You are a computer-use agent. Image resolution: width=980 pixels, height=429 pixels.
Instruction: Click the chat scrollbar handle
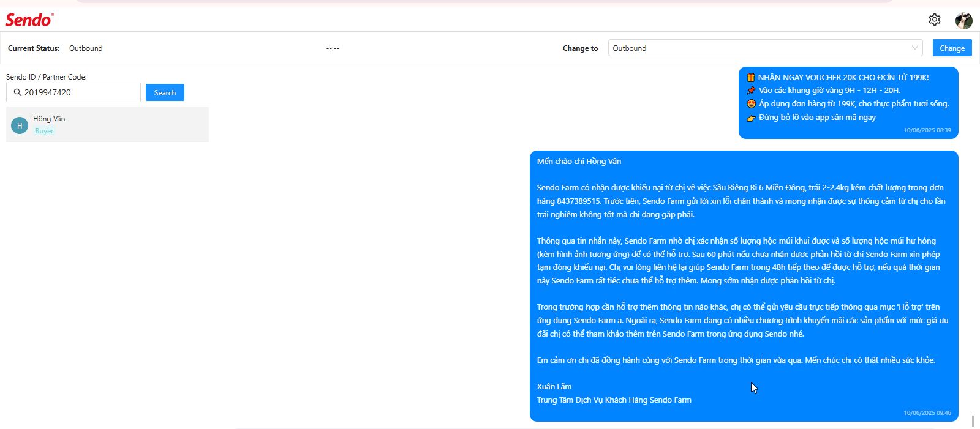pyautogui.click(x=973, y=421)
